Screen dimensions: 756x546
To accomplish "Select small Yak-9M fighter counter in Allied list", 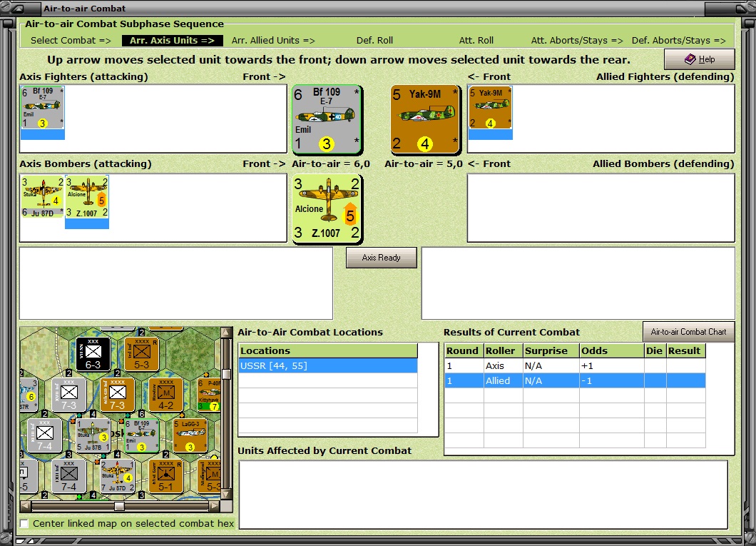I will 491,108.
